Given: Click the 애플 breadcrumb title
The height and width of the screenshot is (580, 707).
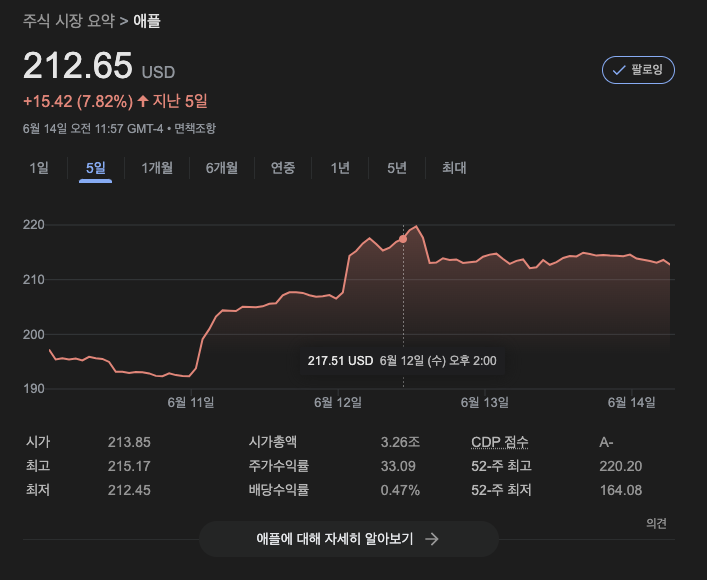Looking at the screenshot, I should (147, 21).
